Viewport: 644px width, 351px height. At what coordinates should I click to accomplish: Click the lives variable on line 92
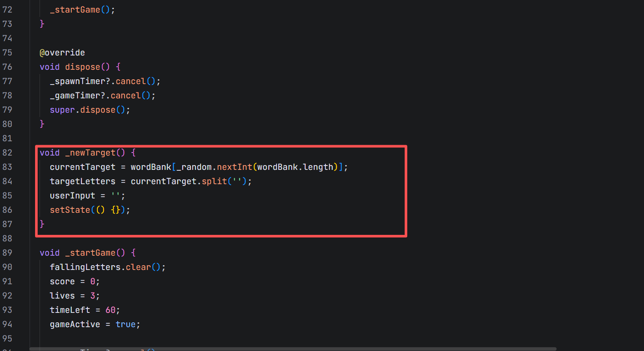tap(62, 296)
